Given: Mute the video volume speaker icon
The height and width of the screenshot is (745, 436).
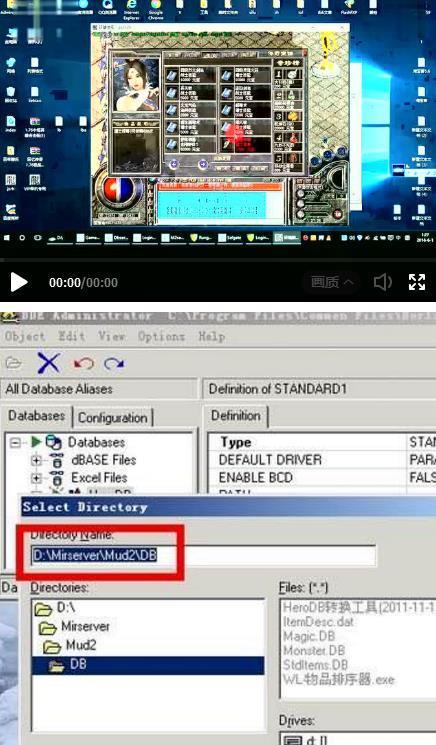Looking at the screenshot, I should point(382,282).
